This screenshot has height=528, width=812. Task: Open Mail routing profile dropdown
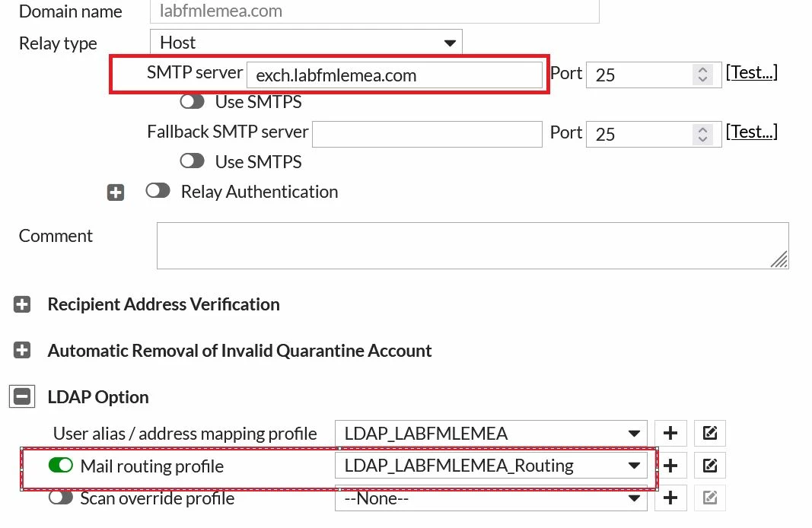point(491,466)
